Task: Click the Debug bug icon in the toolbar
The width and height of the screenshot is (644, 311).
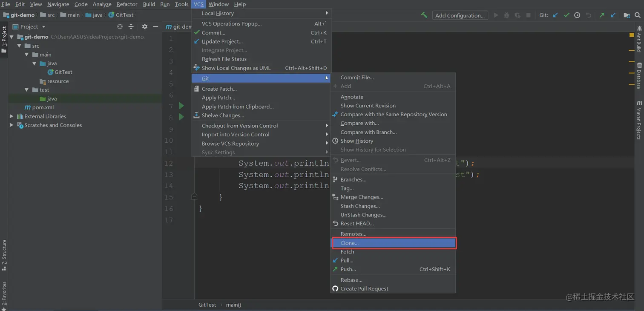Action: point(506,15)
